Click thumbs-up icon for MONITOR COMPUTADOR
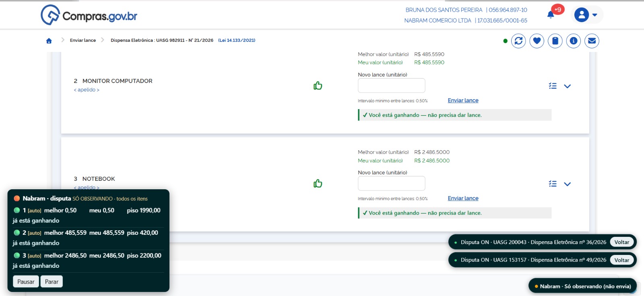The width and height of the screenshot is (644, 296). (318, 86)
